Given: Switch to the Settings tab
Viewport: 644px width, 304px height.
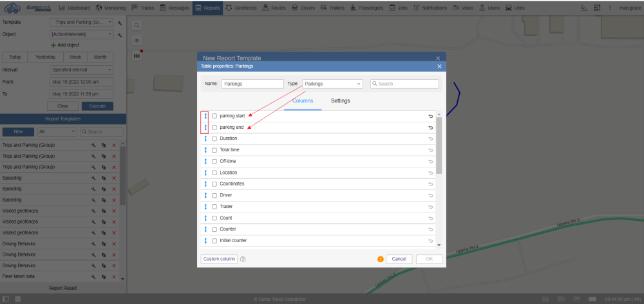Looking at the screenshot, I should point(340,101).
